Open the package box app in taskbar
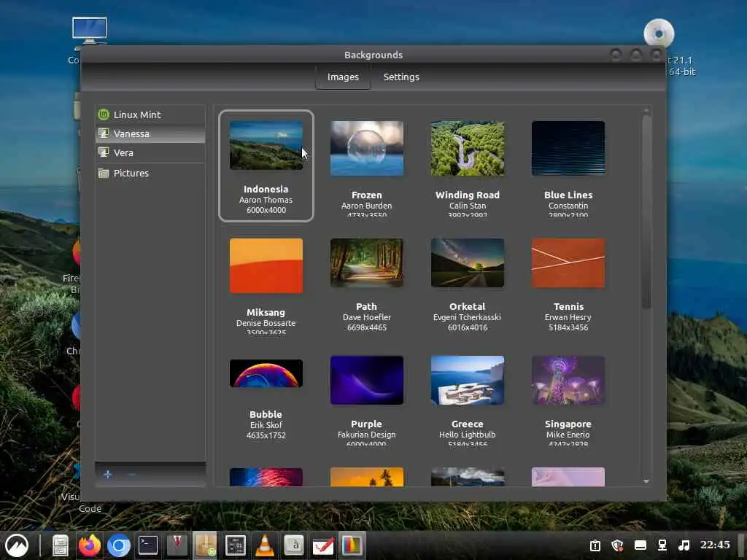Screen dimensions: 747x560 (x=205, y=545)
